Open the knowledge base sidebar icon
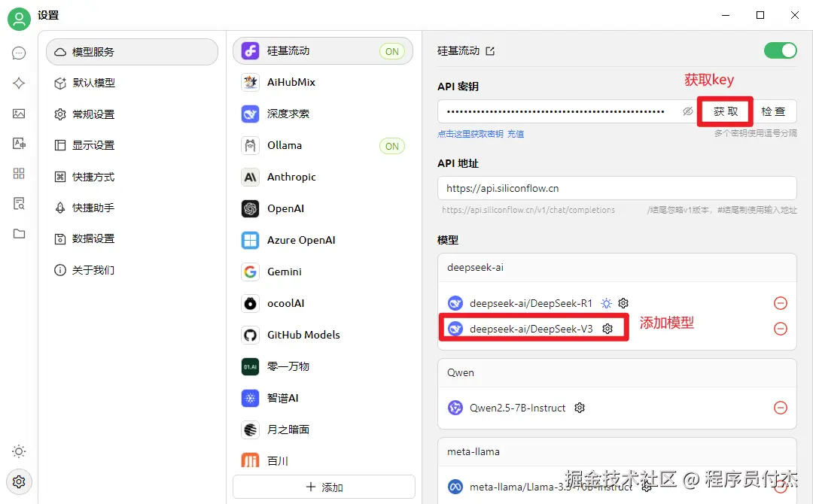Screen dimensions: 813x504 pyautogui.click(x=19, y=204)
